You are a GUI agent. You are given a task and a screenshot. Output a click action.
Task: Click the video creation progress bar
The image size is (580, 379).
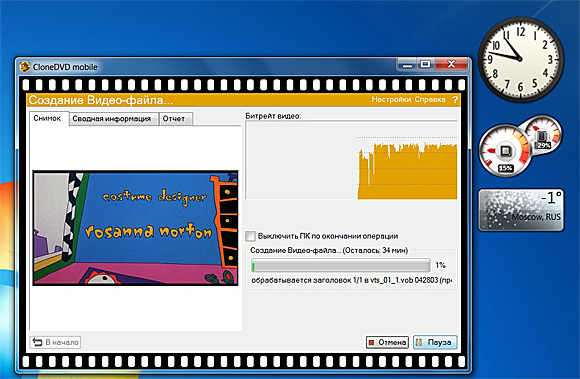coord(341,265)
